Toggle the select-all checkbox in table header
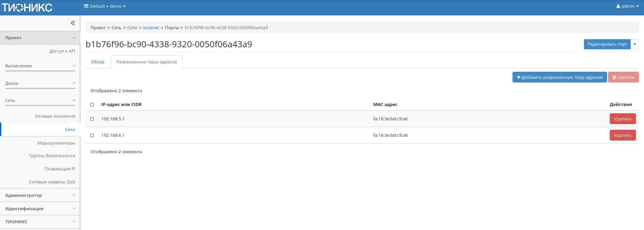 coord(92,105)
